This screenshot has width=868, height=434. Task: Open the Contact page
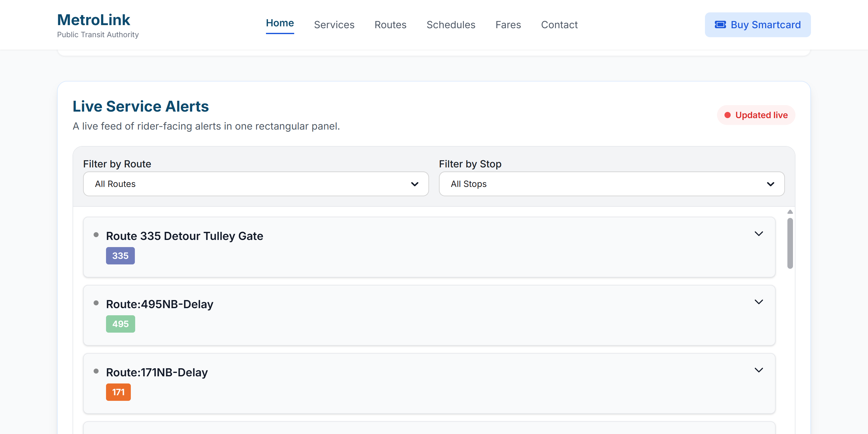tap(559, 24)
